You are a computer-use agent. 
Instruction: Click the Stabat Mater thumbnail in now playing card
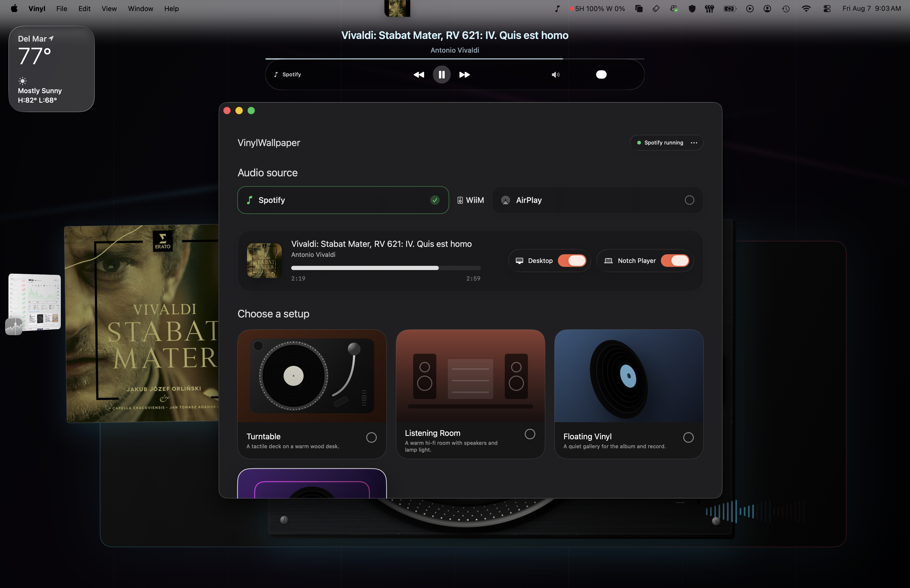(x=264, y=260)
